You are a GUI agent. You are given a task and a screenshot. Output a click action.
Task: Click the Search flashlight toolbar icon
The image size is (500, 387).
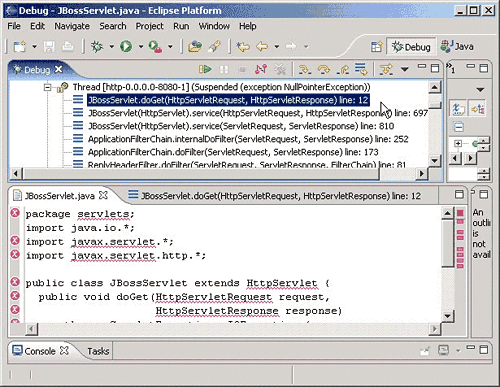[214, 46]
